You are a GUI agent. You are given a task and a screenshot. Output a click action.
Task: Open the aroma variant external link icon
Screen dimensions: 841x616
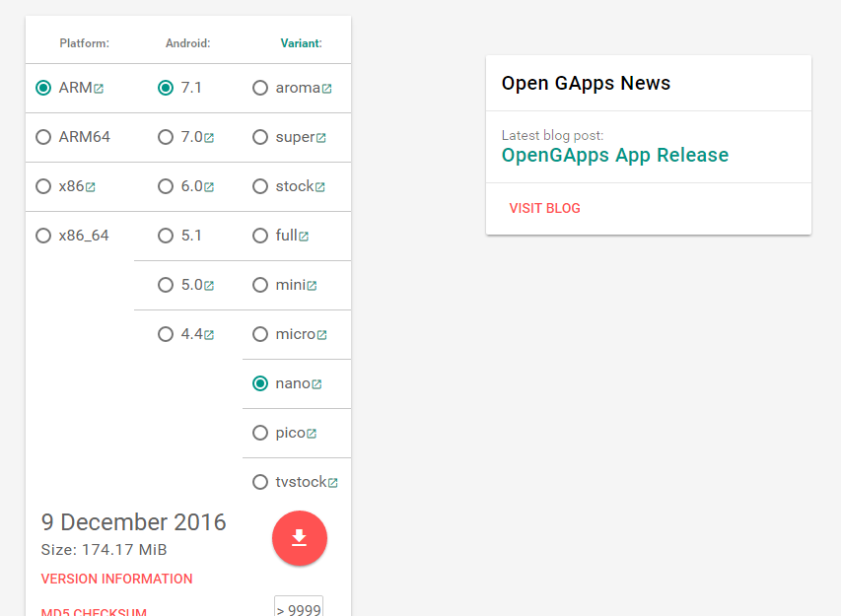326,89
